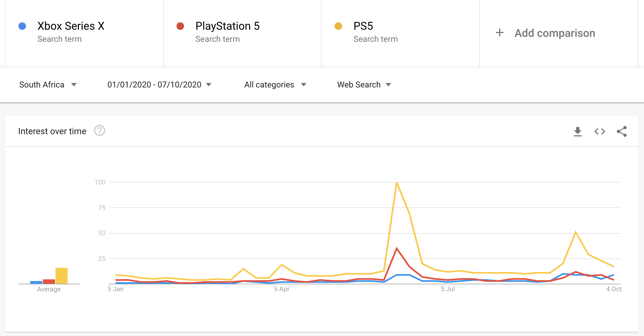Expand the date range dropdown

[159, 85]
